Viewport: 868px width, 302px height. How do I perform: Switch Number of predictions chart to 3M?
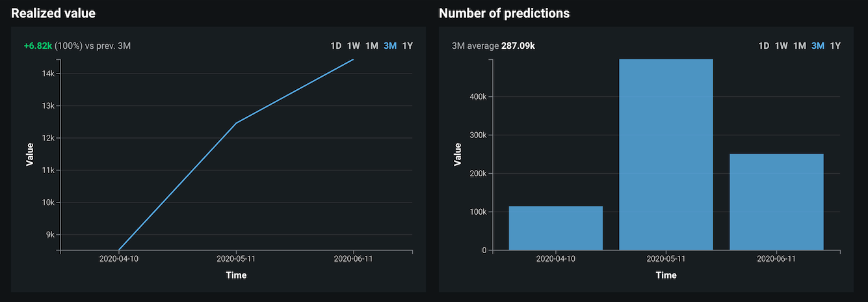coord(818,46)
